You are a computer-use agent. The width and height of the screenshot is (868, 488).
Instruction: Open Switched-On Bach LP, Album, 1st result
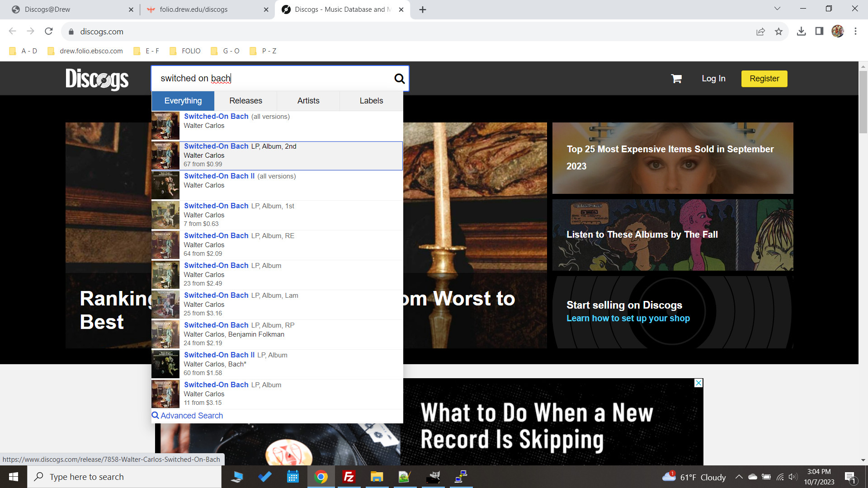click(277, 215)
